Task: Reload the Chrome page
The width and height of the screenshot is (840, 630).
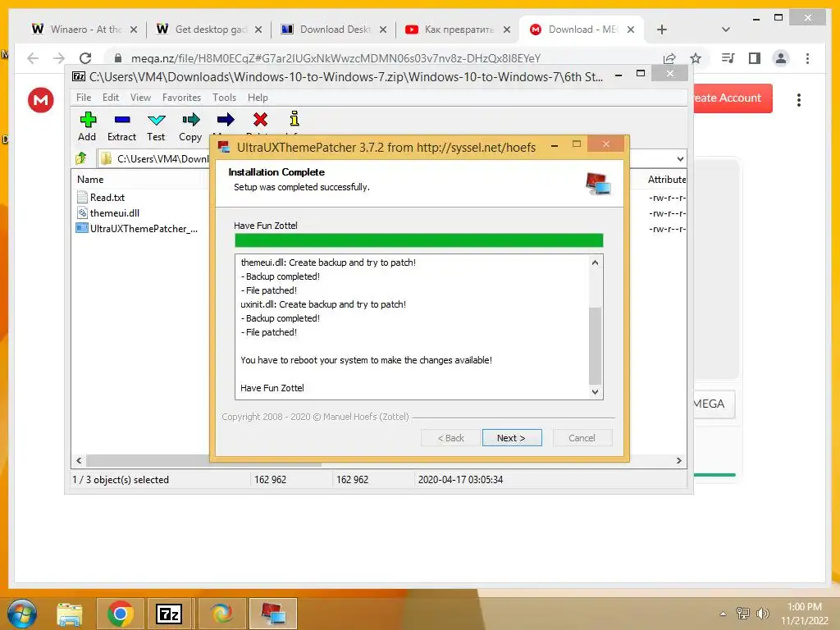Action: (x=84, y=58)
